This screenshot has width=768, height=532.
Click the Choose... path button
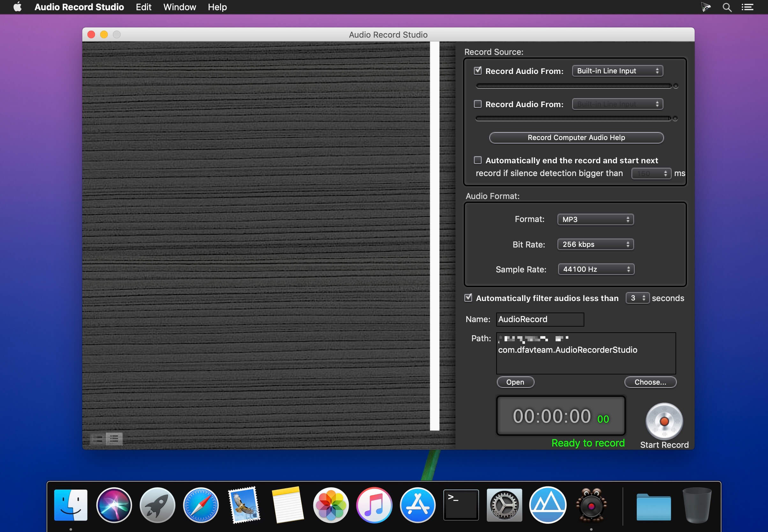point(650,382)
